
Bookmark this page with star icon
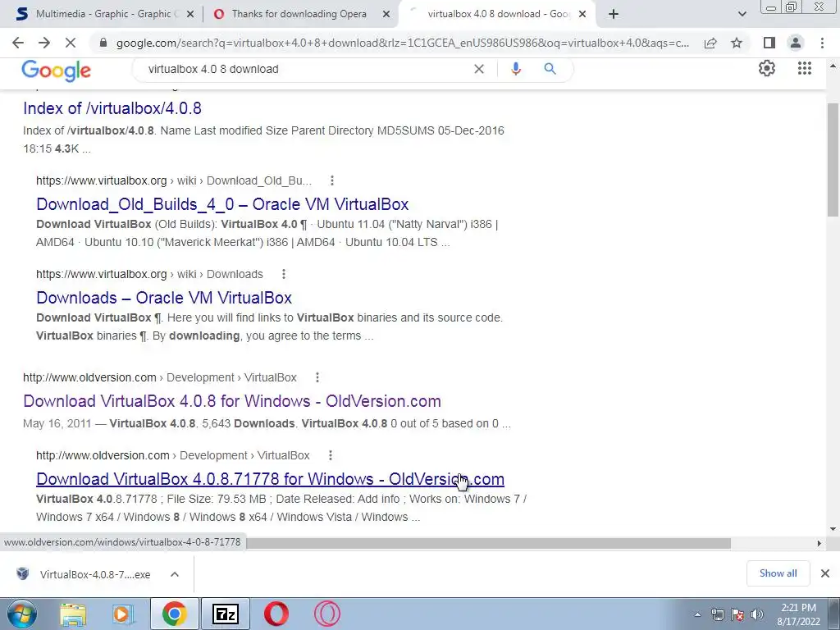pos(737,43)
